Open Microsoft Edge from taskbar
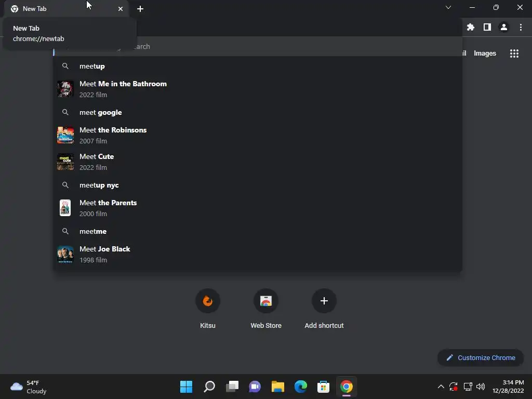The width and height of the screenshot is (532, 399). [301, 387]
